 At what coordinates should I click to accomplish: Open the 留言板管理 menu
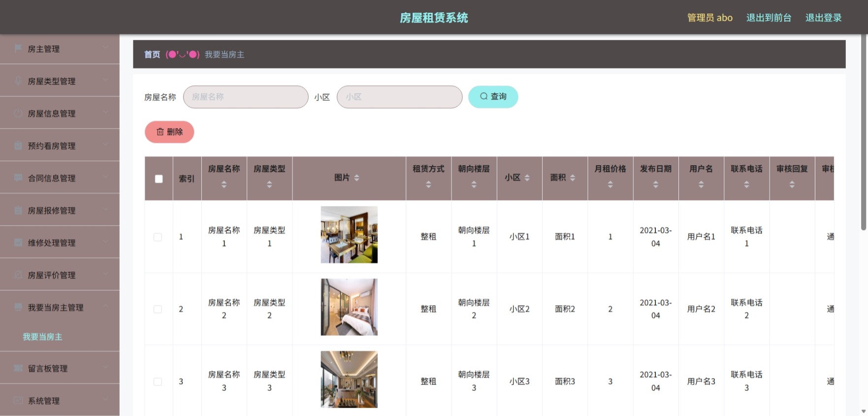click(x=60, y=368)
